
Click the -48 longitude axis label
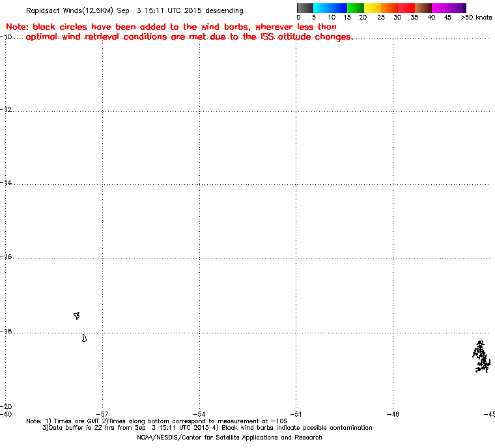click(x=393, y=414)
